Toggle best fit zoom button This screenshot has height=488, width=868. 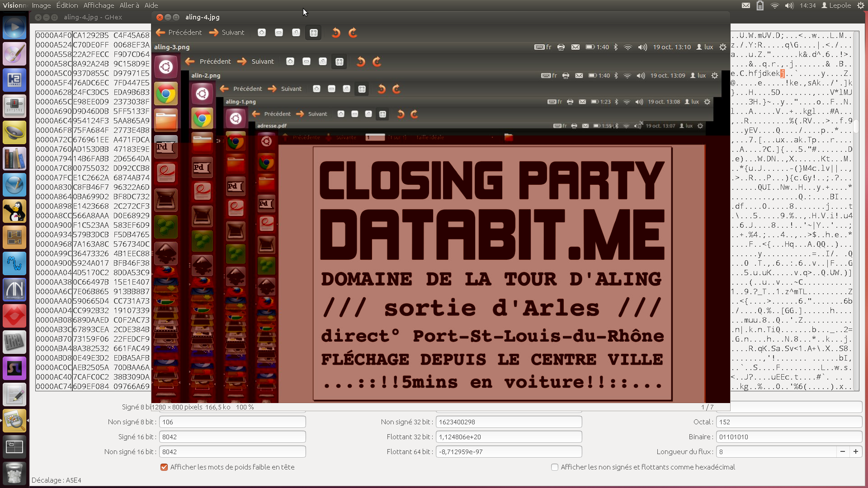pyautogui.click(x=313, y=33)
